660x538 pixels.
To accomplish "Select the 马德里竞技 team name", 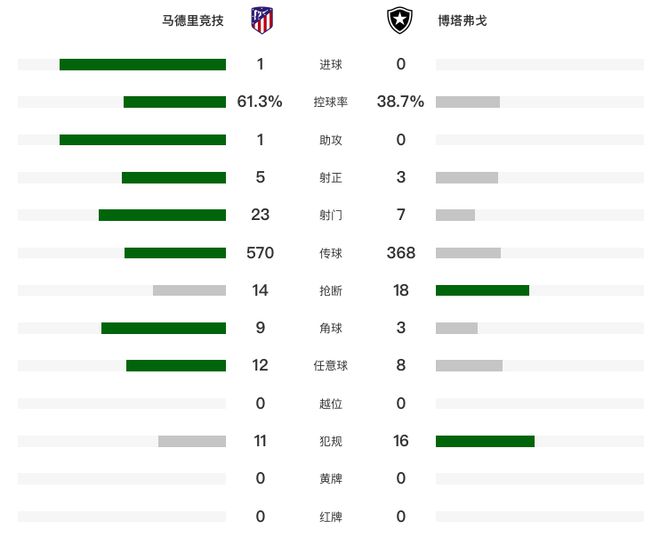I will tap(192, 20).
